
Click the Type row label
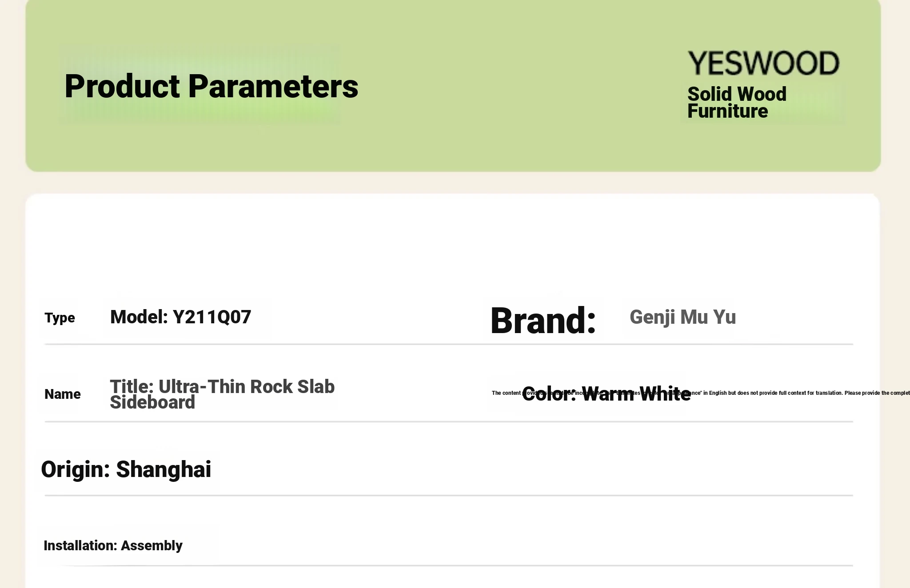pyautogui.click(x=60, y=318)
